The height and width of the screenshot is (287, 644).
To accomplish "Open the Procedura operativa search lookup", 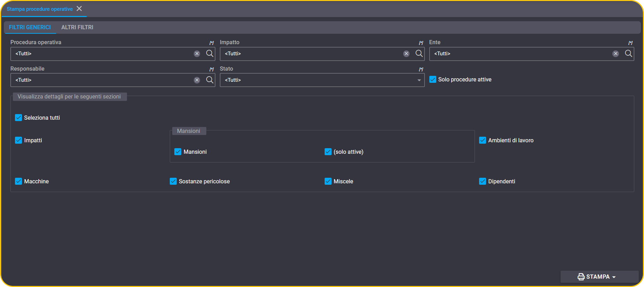I will point(210,54).
